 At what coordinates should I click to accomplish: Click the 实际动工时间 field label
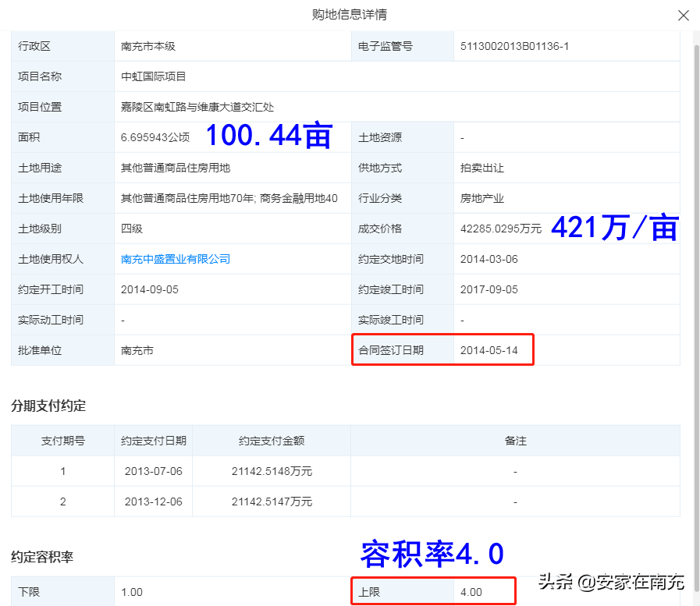(x=51, y=320)
